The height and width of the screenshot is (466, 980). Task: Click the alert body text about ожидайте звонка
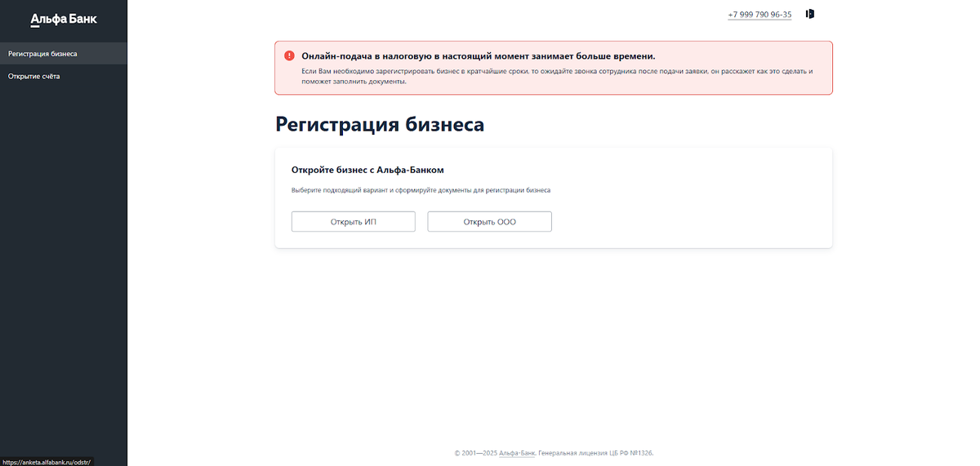click(557, 76)
